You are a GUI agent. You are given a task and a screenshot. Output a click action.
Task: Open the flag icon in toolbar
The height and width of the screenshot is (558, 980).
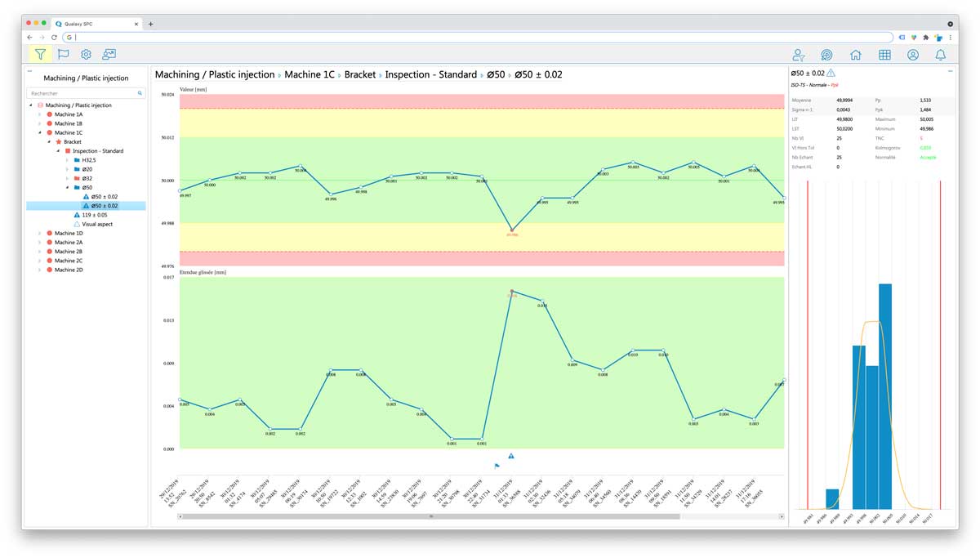63,55
